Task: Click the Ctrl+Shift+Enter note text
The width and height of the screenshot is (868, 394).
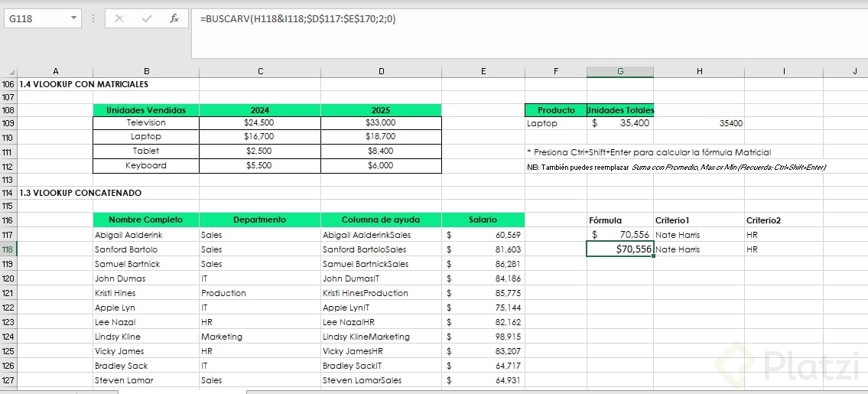Action: pos(649,151)
